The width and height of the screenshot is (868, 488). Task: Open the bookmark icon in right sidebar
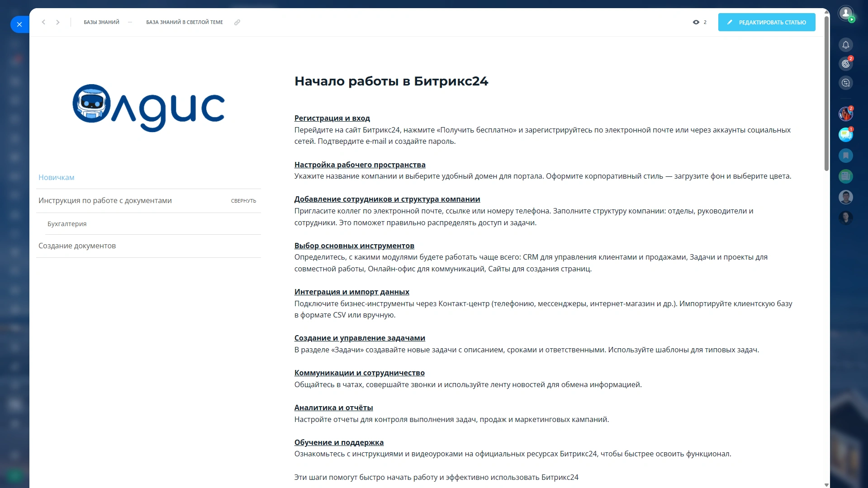[845, 156]
